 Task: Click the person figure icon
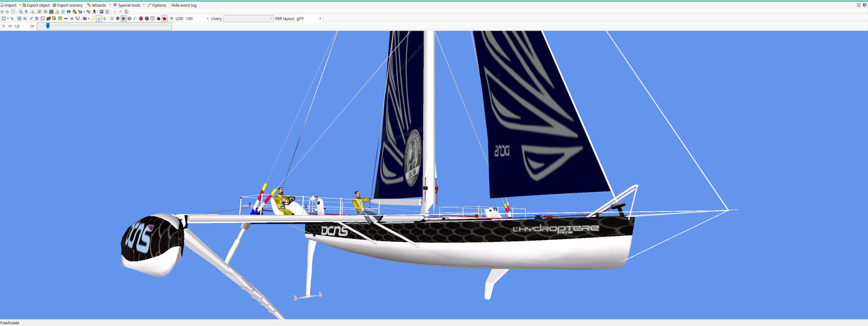[x=94, y=12]
